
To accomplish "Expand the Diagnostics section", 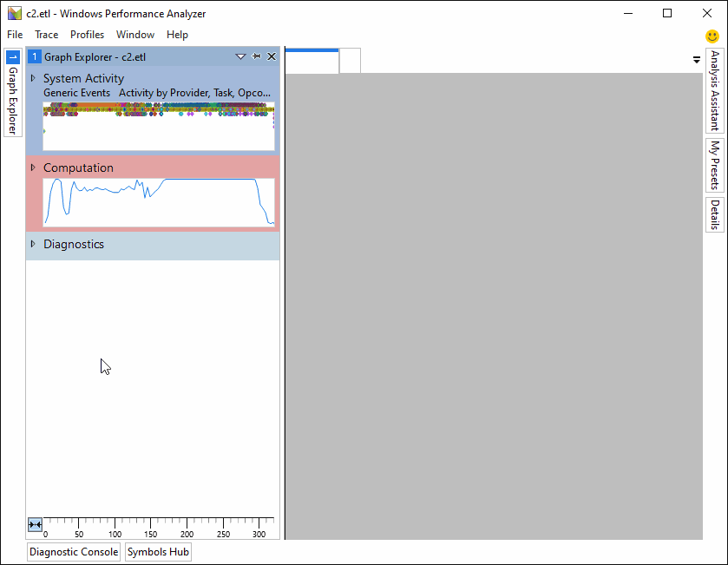I will (x=33, y=244).
